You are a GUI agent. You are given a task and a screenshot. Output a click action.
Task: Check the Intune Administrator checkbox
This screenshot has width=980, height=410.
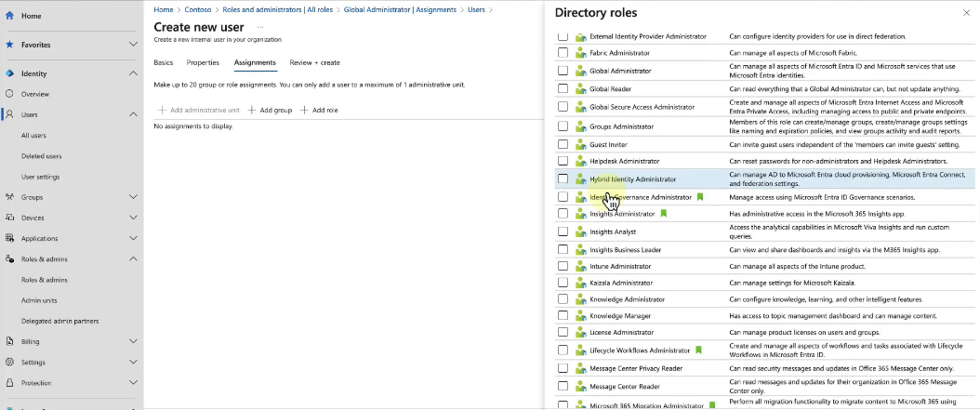coord(563,266)
